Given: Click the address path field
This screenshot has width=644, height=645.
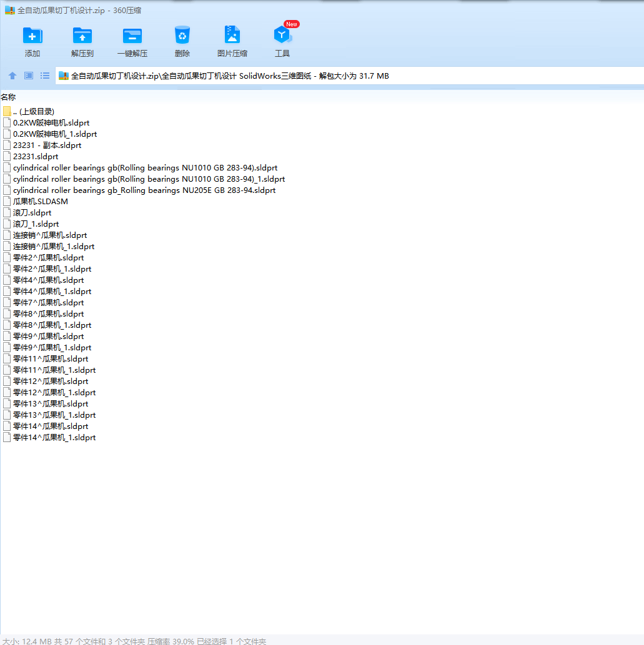Looking at the screenshot, I should (x=350, y=76).
